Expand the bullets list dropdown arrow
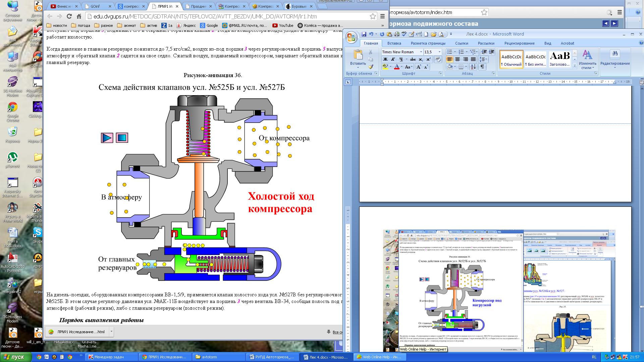The image size is (644, 362). tap(455, 52)
